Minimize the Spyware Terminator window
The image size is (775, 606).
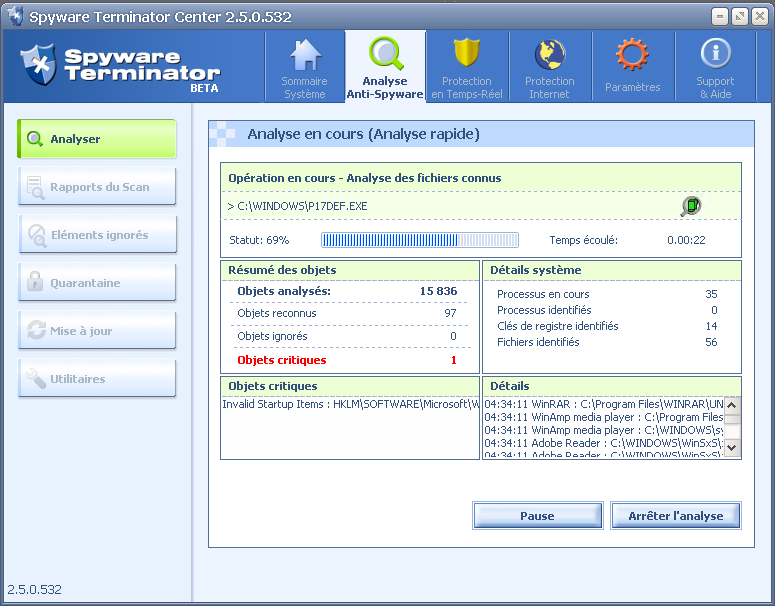pyautogui.click(x=720, y=17)
